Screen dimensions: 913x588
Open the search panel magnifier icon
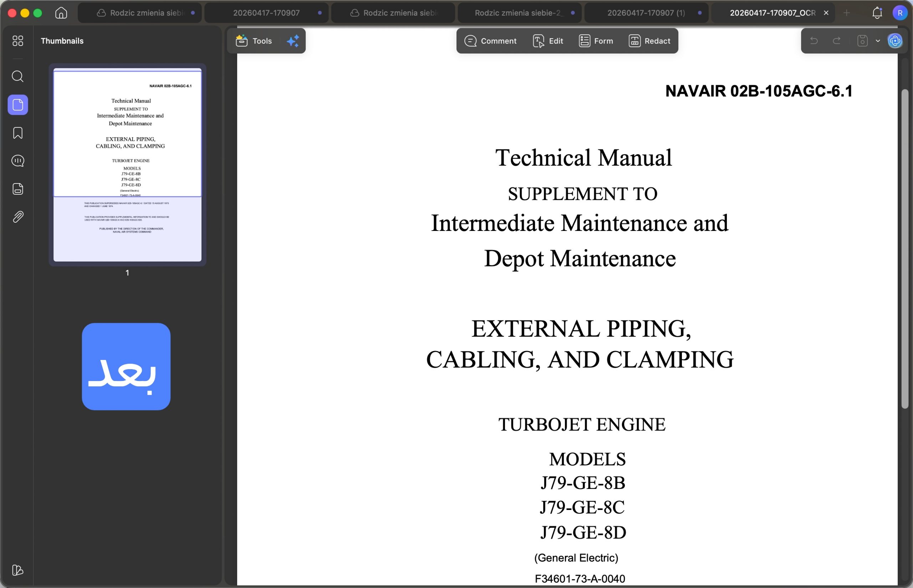click(x=17, y=76)
